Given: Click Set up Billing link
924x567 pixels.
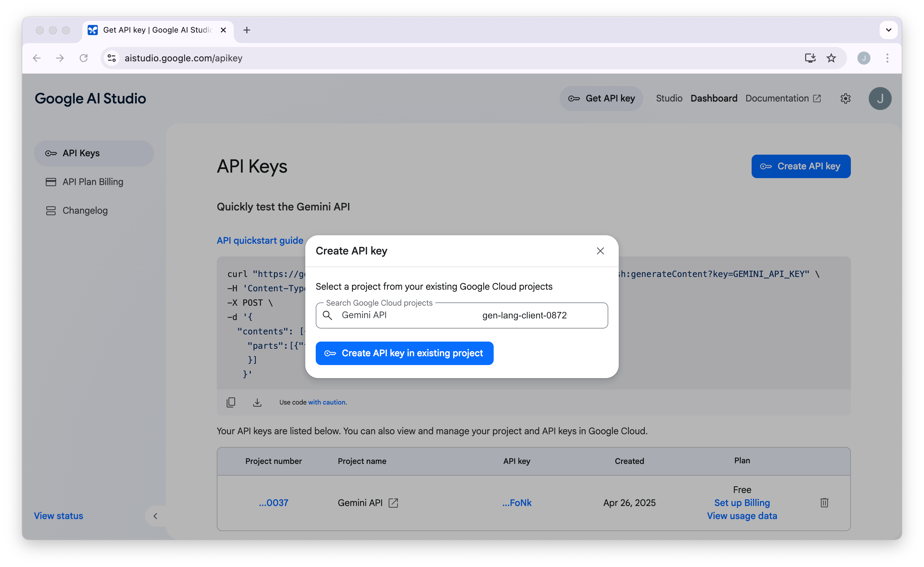Looking at the screenshot, I should 741,502.
